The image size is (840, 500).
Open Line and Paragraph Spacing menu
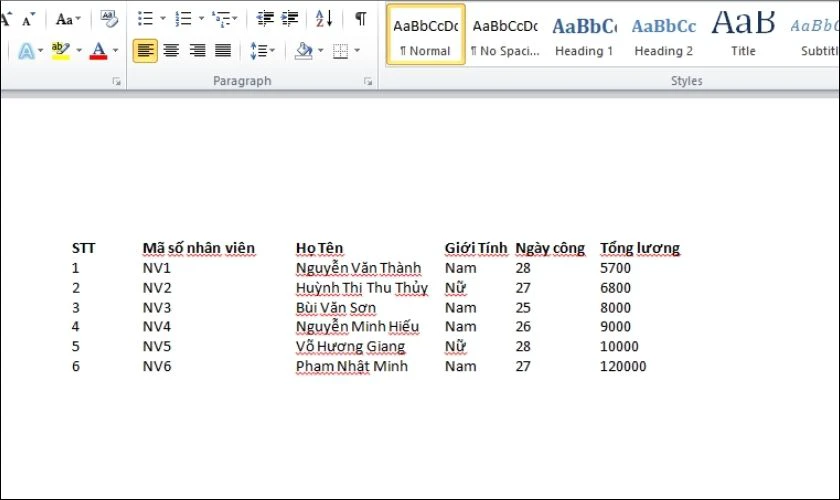[262, 51]
